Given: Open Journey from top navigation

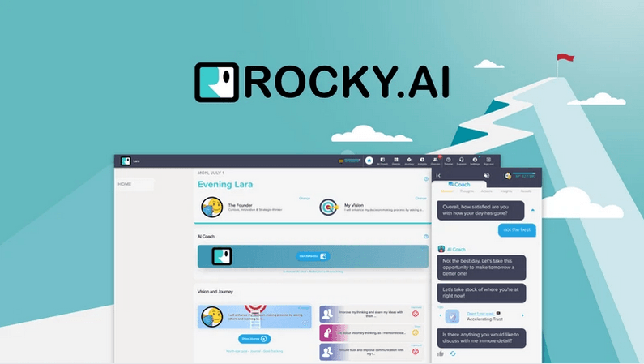Looking at the screenshot, I should [x=409, y=161].
